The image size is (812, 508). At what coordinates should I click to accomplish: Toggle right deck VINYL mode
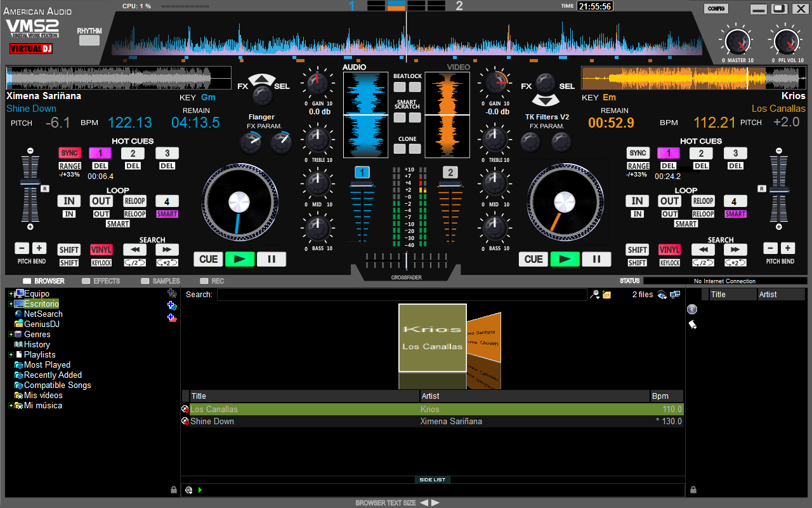[x=669, y=250]
